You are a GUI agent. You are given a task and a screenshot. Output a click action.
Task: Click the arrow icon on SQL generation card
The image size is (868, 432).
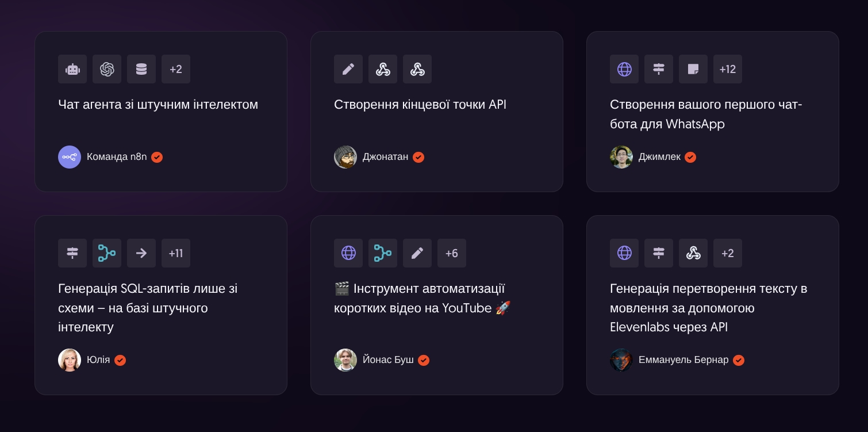141,253
